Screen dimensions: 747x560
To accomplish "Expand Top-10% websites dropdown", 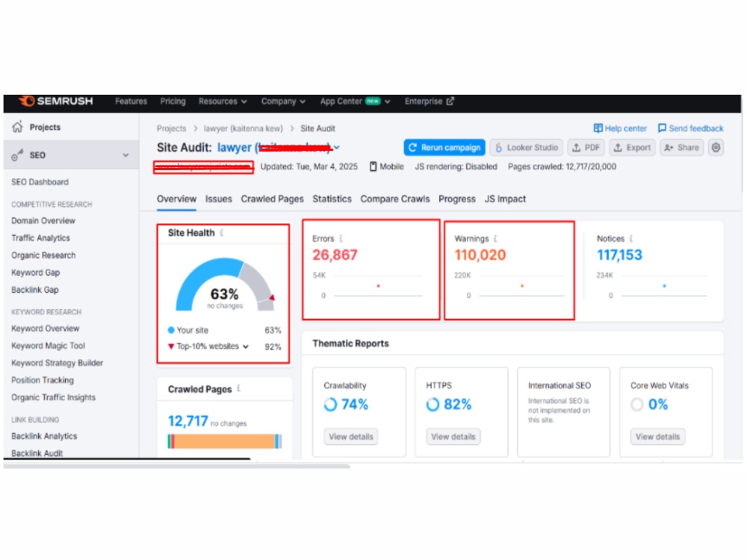I will pos(245,346).
